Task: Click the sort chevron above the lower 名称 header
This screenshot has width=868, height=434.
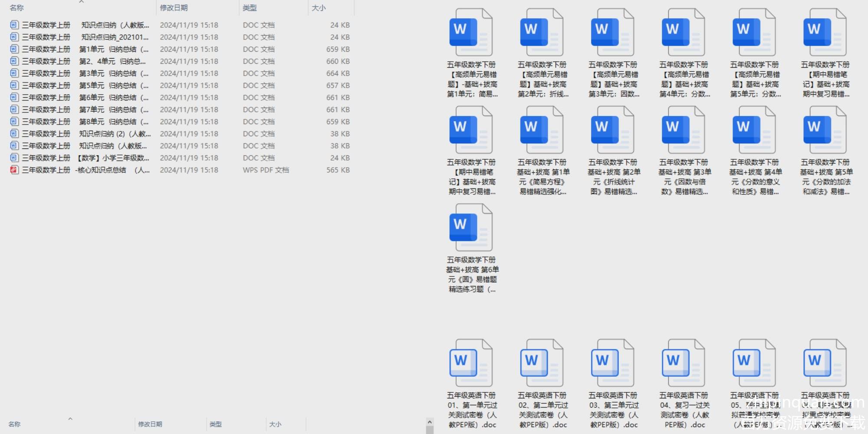Action: click(x=70, y=419)
